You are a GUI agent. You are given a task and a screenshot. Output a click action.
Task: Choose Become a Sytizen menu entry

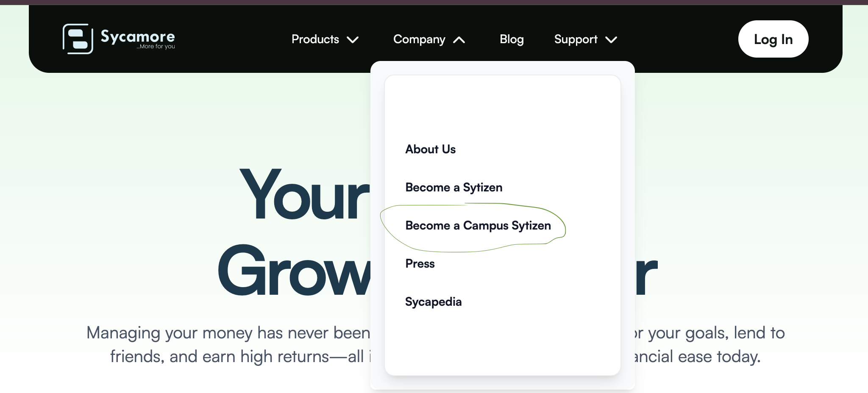[453, 187]
